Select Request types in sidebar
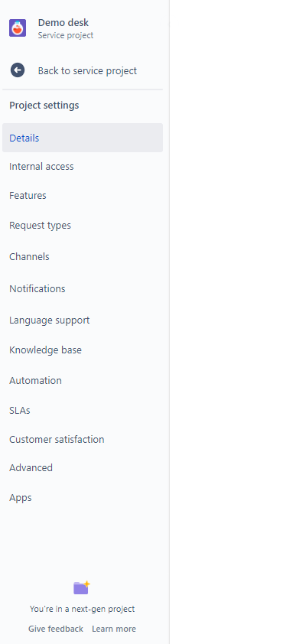 coord(83,226)
